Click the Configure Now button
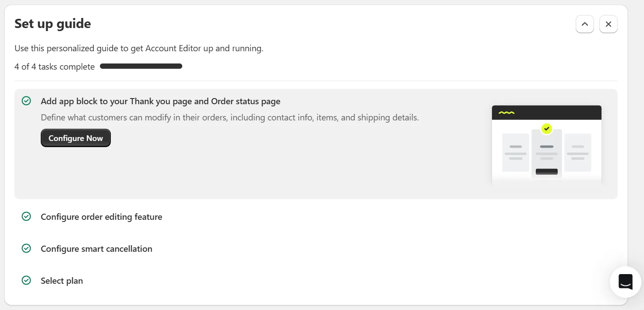 (x=76, y=138)
